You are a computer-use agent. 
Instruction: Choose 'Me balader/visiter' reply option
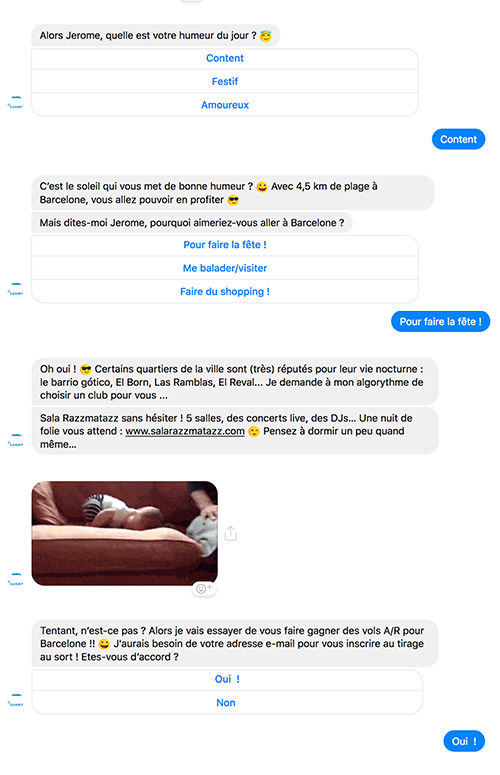[x=225, y=268]
